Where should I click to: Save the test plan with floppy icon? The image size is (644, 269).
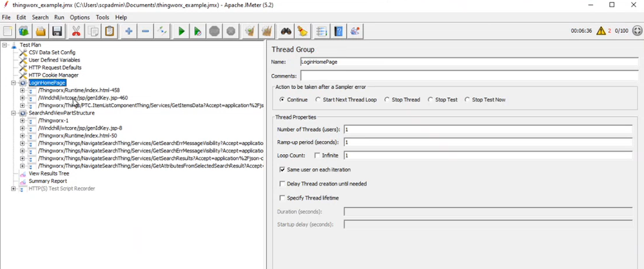(x=57, y=31)
